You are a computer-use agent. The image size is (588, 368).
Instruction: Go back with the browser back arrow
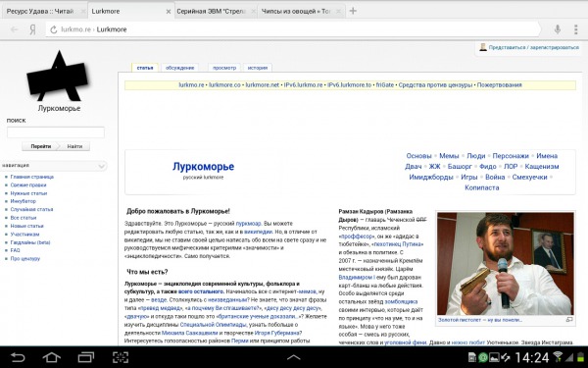tap(15, 29)
